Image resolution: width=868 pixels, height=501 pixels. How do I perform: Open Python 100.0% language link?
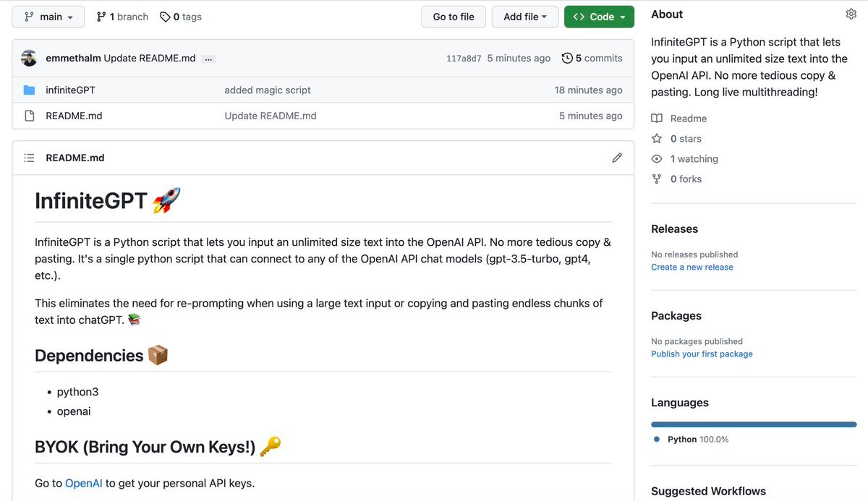698,440
